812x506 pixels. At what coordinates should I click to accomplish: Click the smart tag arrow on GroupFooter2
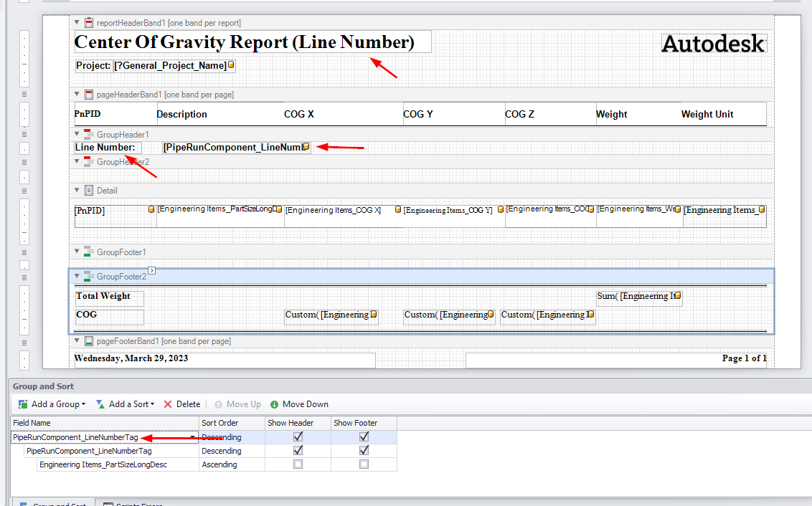point(151,271)
